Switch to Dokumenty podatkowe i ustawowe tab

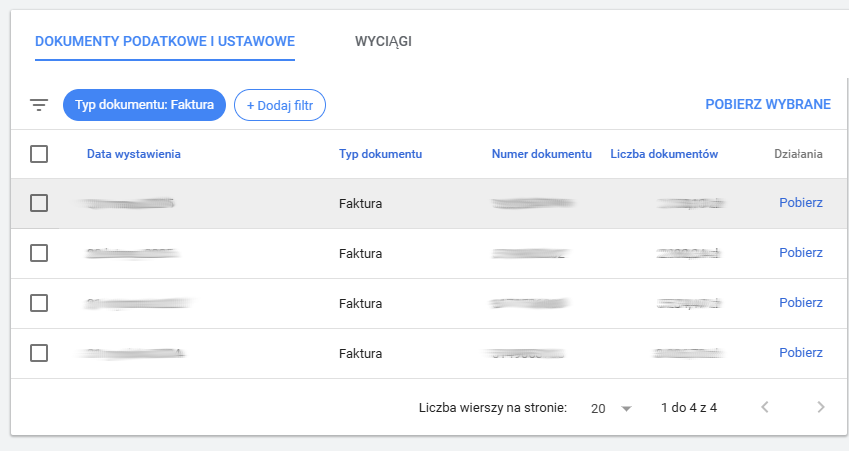165,42
